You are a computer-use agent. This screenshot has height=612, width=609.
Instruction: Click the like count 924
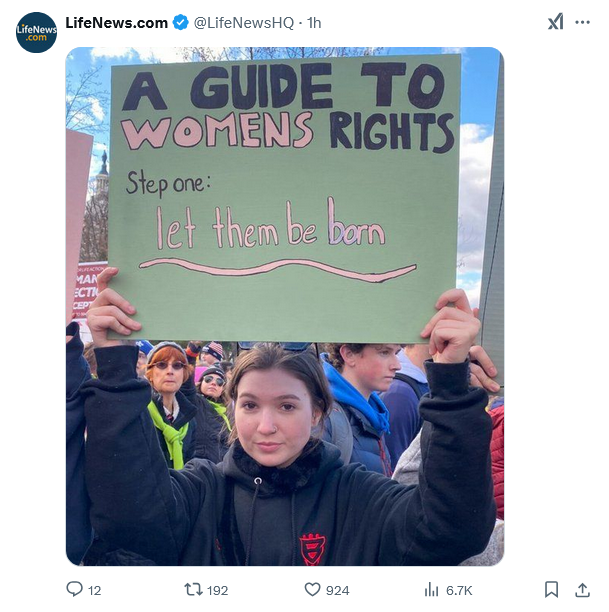tap(338, 590)
